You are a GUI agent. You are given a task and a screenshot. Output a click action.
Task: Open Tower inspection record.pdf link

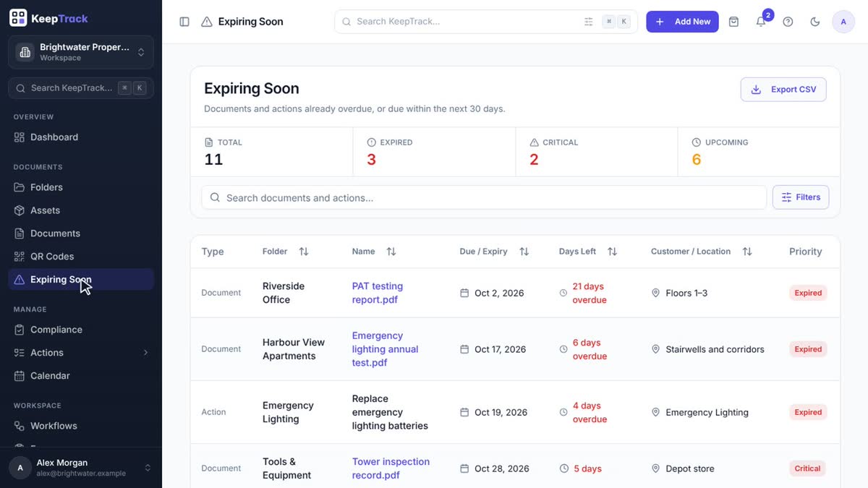point(391,468)
